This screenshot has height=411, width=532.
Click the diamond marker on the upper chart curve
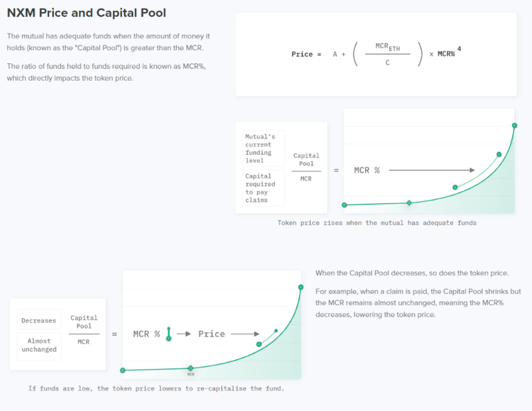tap(409, 203)
